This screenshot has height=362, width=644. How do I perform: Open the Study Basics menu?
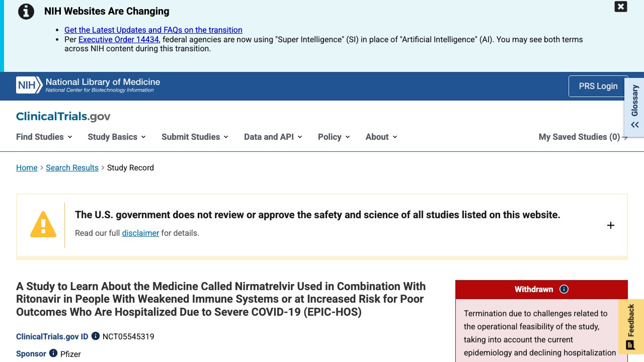pos(117,137)
